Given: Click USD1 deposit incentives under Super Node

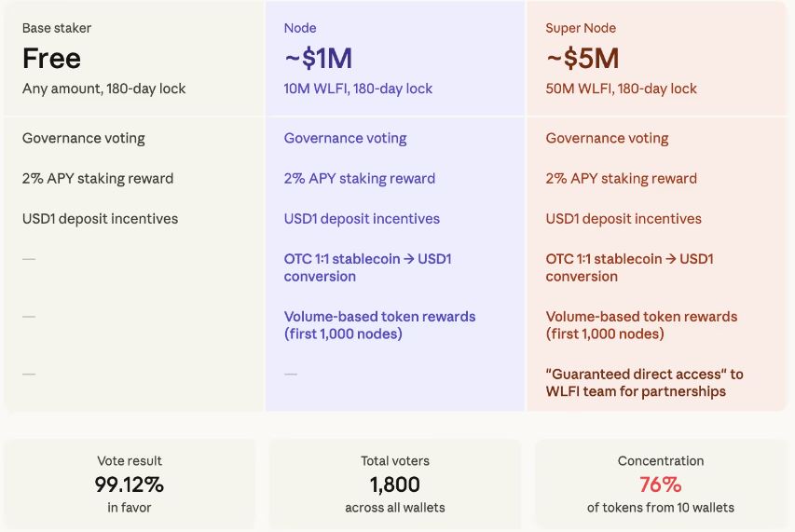Looking at the screenshot, I should (624, 218).
